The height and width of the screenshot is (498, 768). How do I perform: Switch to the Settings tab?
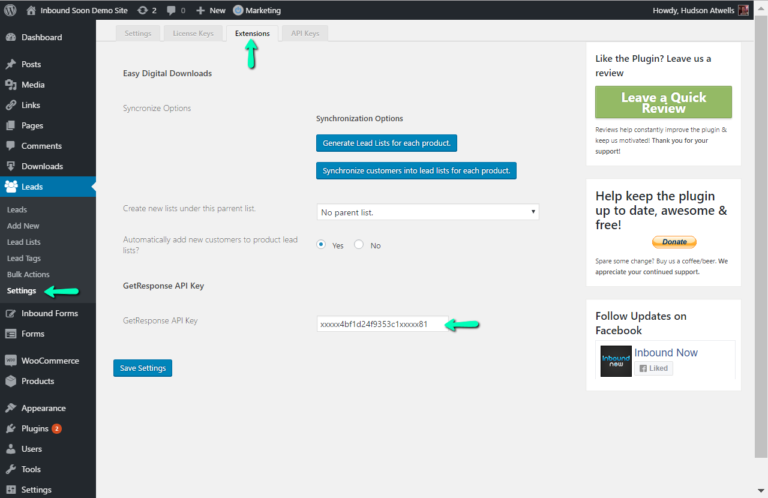(138, 33)
